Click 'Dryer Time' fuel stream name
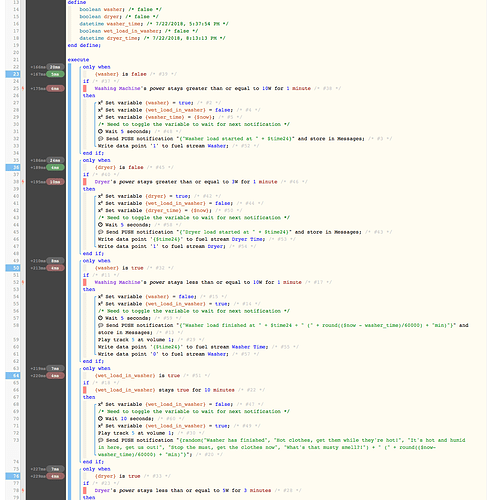The image size is (498, 500). click(248, 239)
